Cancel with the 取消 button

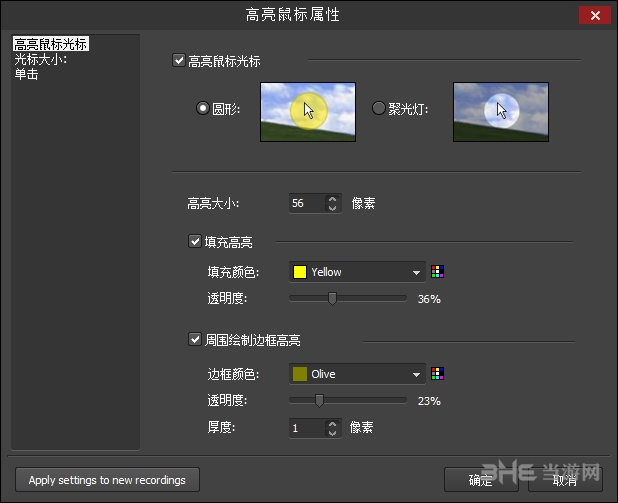tap(565, 480)
